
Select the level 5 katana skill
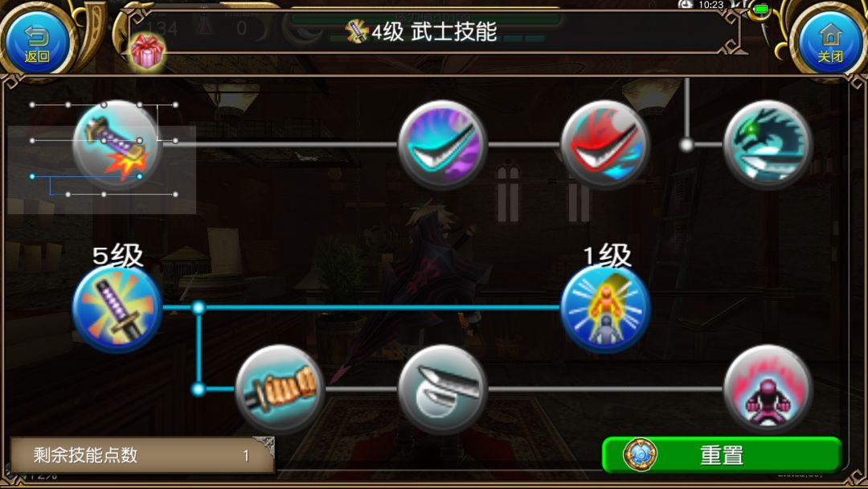tap(117, 308)
